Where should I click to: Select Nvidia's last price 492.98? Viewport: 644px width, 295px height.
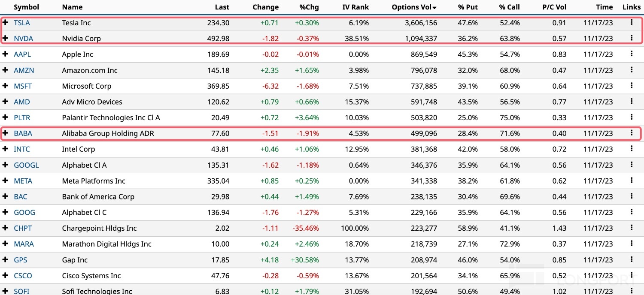[x=218, y=39]
